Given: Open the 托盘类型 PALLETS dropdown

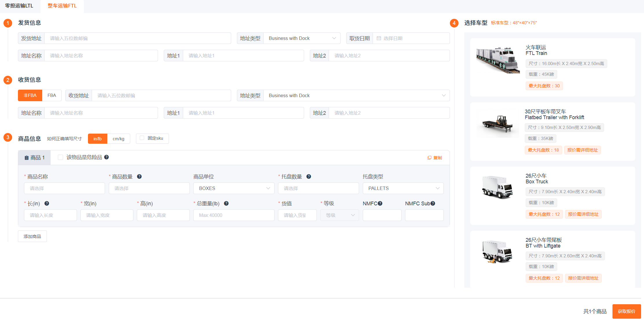Looking at the screenshot, I should pyautogui.click(x=403, y=188).
